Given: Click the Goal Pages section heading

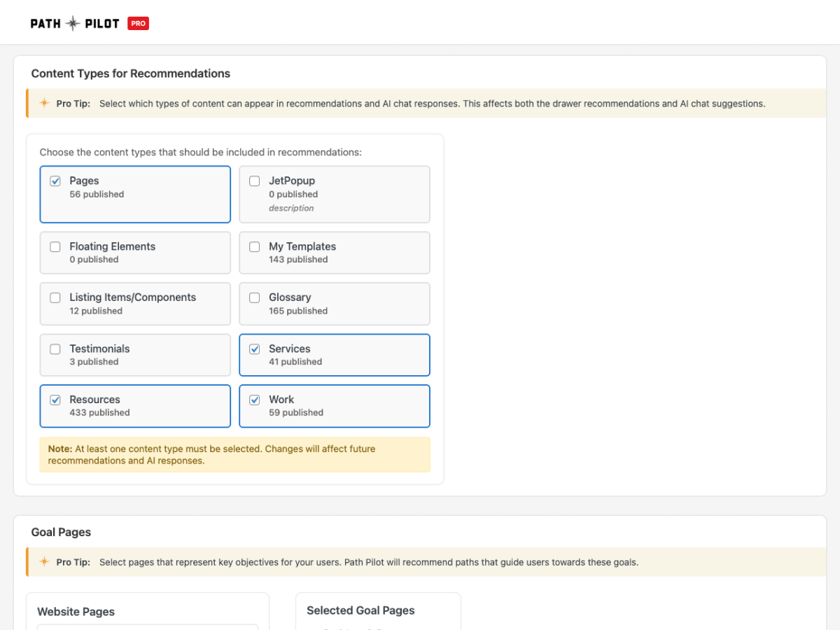Looking at the screenshot, I should point(61,532).
